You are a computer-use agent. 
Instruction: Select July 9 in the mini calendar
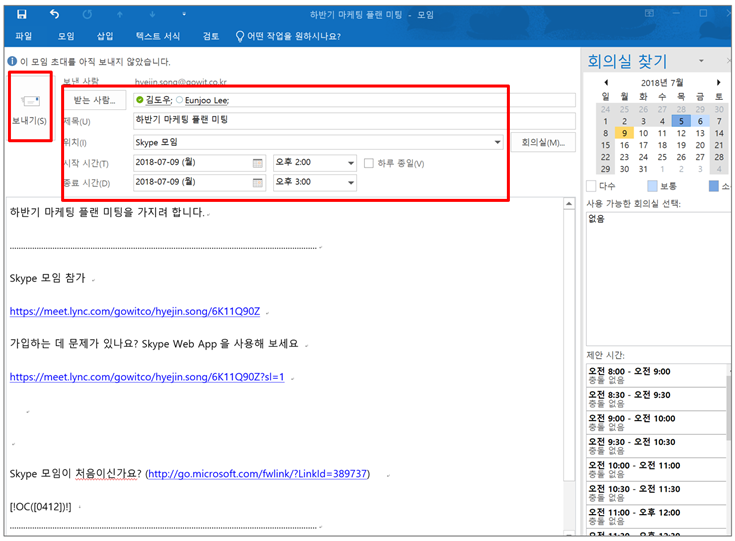pos(624,132)
